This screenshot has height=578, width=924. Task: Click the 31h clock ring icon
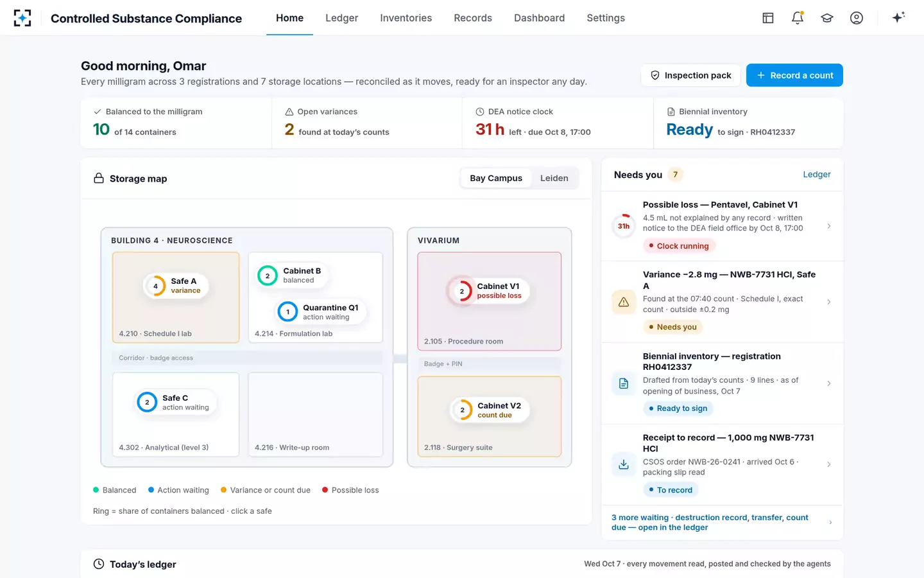(x=624, y=226)
